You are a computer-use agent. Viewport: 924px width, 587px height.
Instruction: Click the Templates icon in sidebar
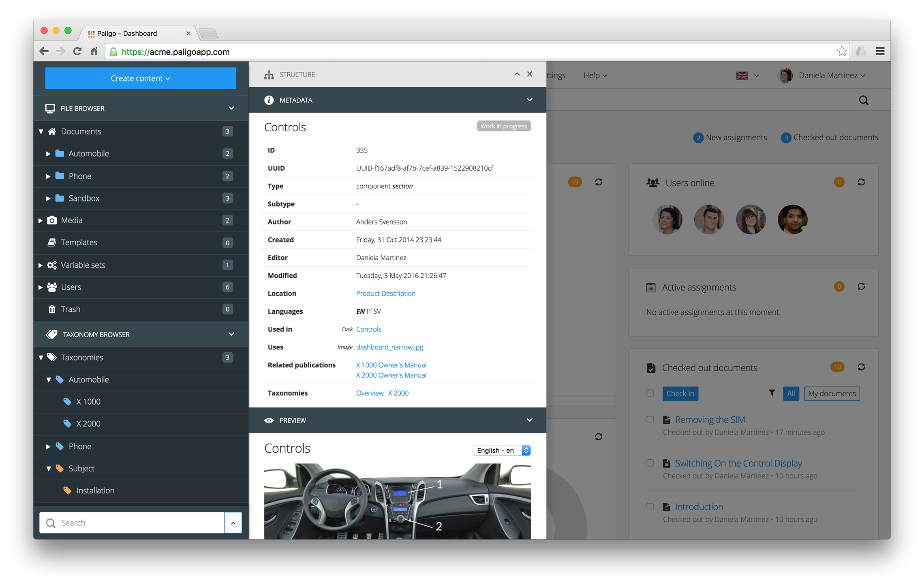(52, 242)
